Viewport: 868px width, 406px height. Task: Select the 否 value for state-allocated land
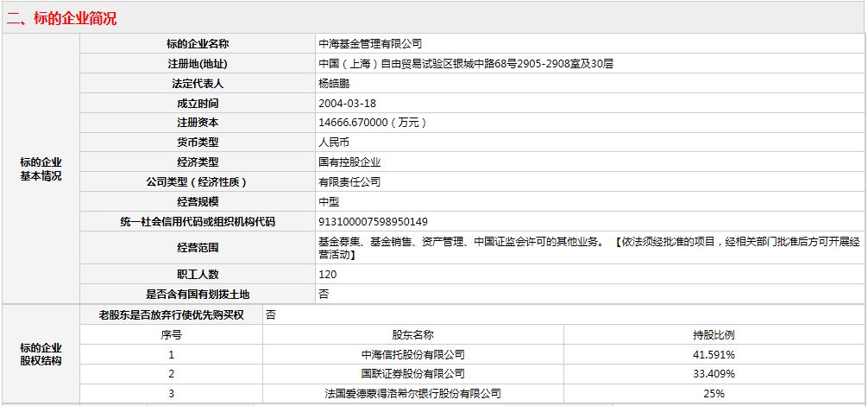(324, 294)
